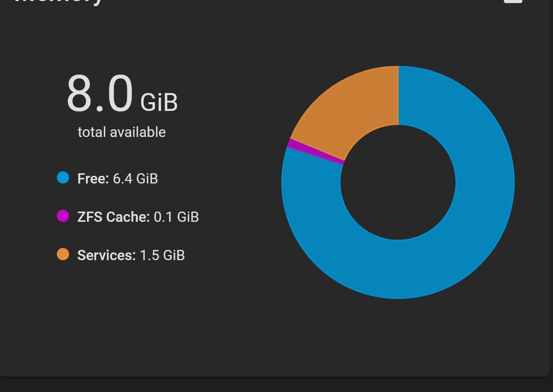Viewport: 553px width, 392px height.
Task: Click the large '8.0' memory total
Action: (x=100, y=94)
